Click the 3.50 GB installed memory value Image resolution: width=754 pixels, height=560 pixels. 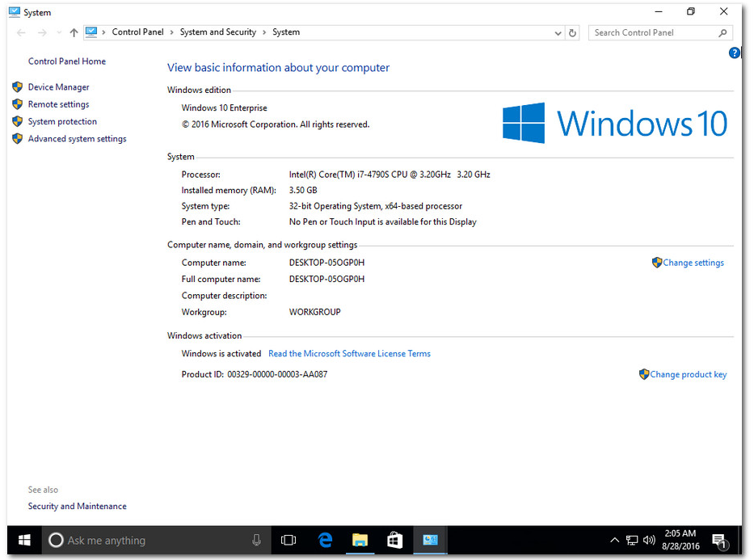point(303,191)
